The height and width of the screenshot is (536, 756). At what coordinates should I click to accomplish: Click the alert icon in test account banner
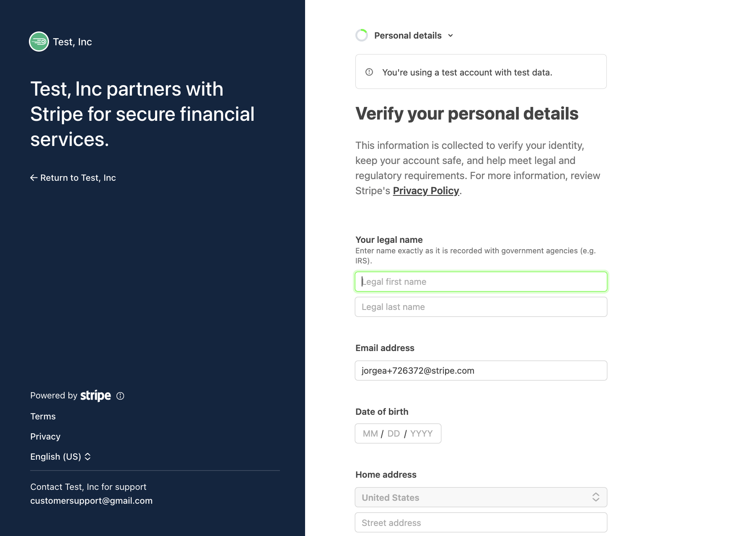point(369,72)
